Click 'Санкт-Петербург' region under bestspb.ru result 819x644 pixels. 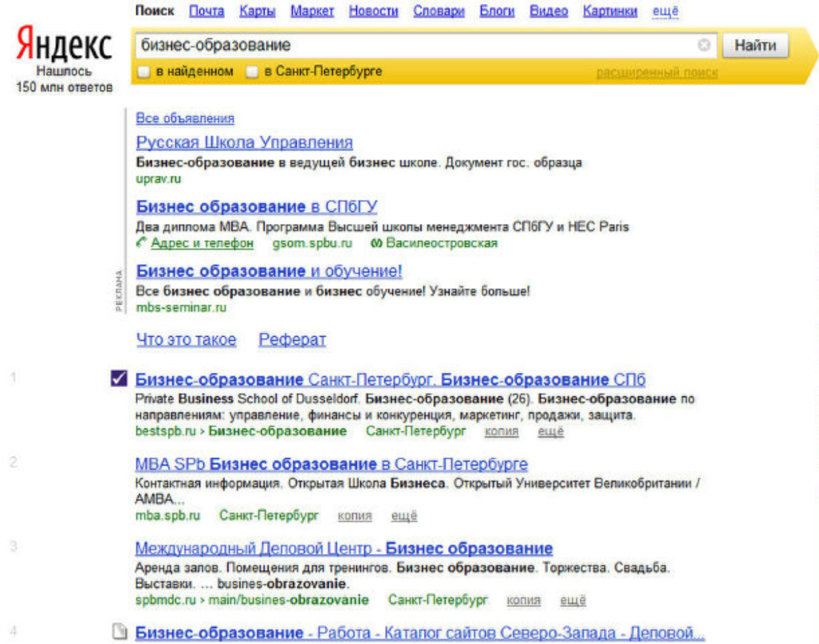click(x=415, y=431)
